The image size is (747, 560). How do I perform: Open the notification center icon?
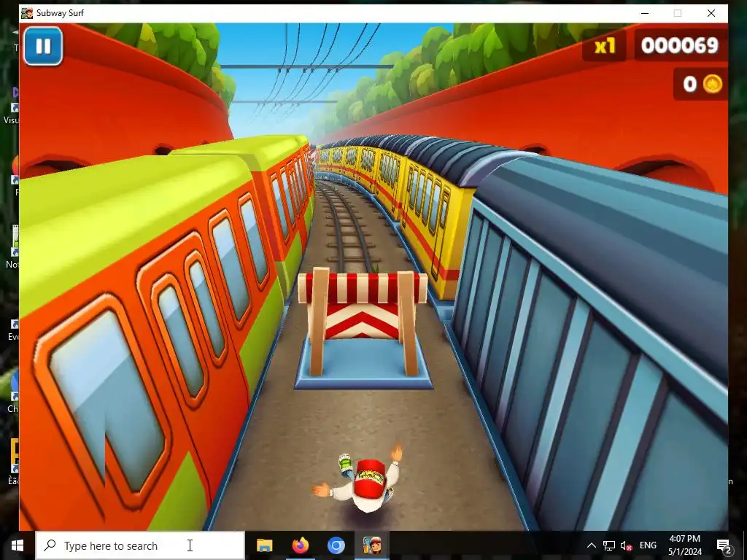click(723, 545)
